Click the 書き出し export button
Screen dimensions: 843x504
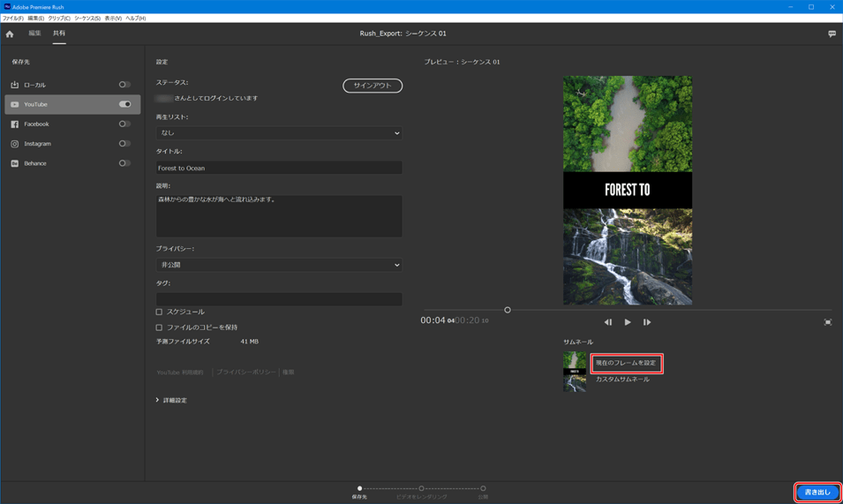(x=817, y=492)
